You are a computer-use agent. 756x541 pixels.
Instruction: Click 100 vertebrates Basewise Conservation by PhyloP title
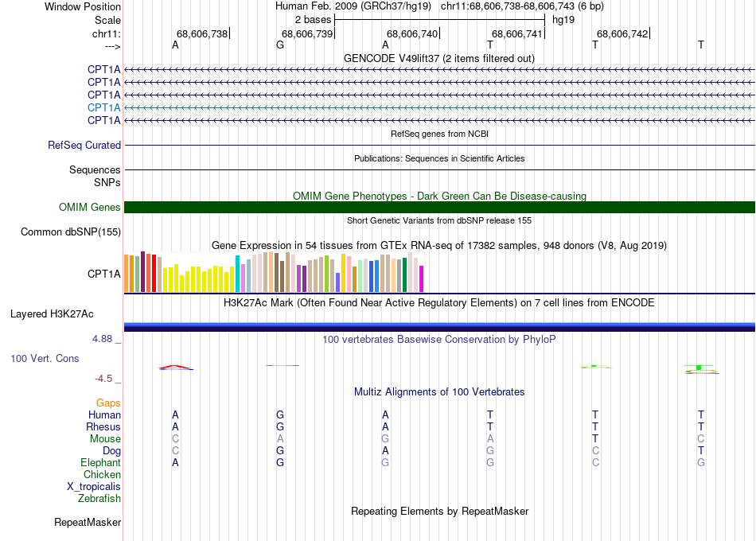point(439,340)
